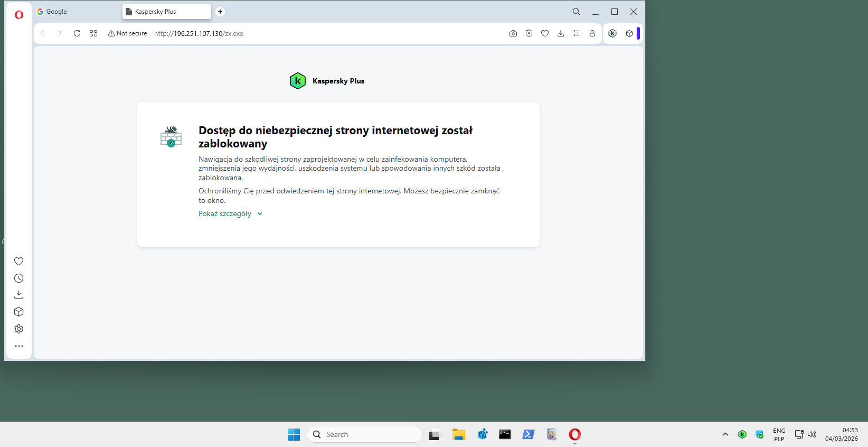
Task: Open Settings gear in sidebar
Action: click(x=19, y=329)
